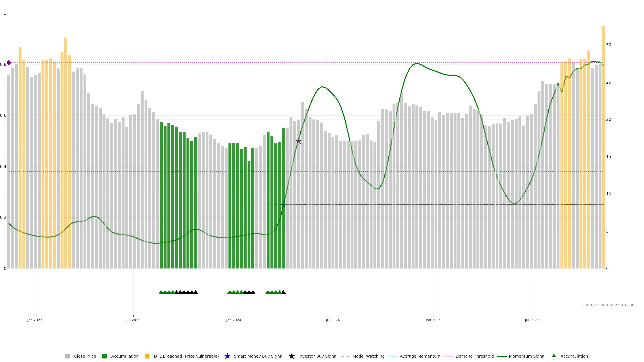
Task: Click the green Accumulation triangle legend icon
Action: click(x=554, y=356)
